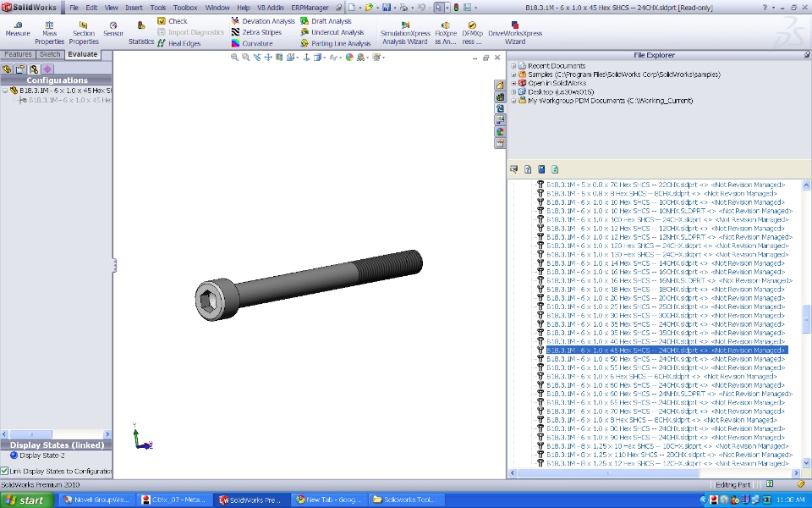The width and height of the screenshot is (812, 508).
Task: Collapse the B18.3.1M configuration tree root
Action: (x=5, y=91)
